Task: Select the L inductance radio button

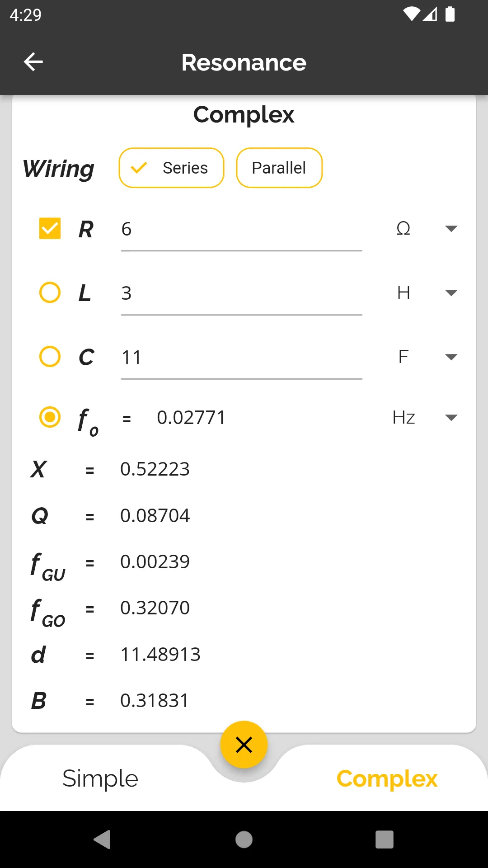Action: pyautogui.click(x=50, y=292)
